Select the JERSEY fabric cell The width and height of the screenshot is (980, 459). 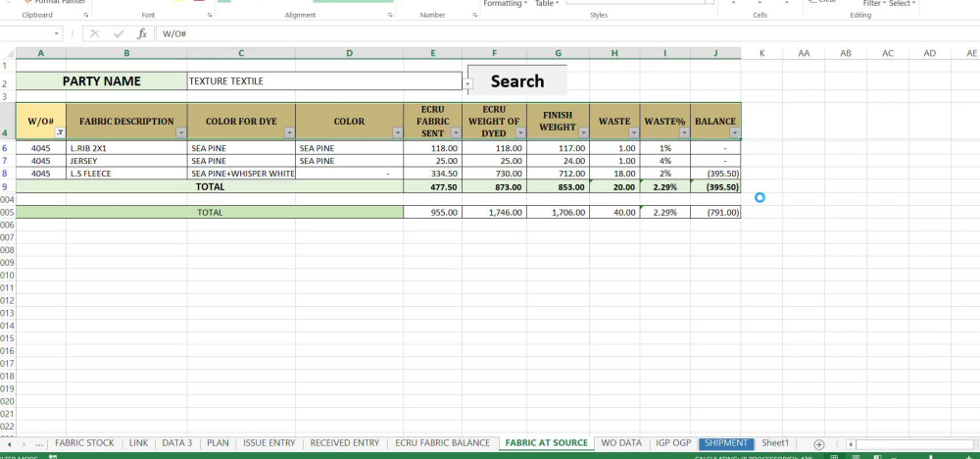[x=126, y=161]
